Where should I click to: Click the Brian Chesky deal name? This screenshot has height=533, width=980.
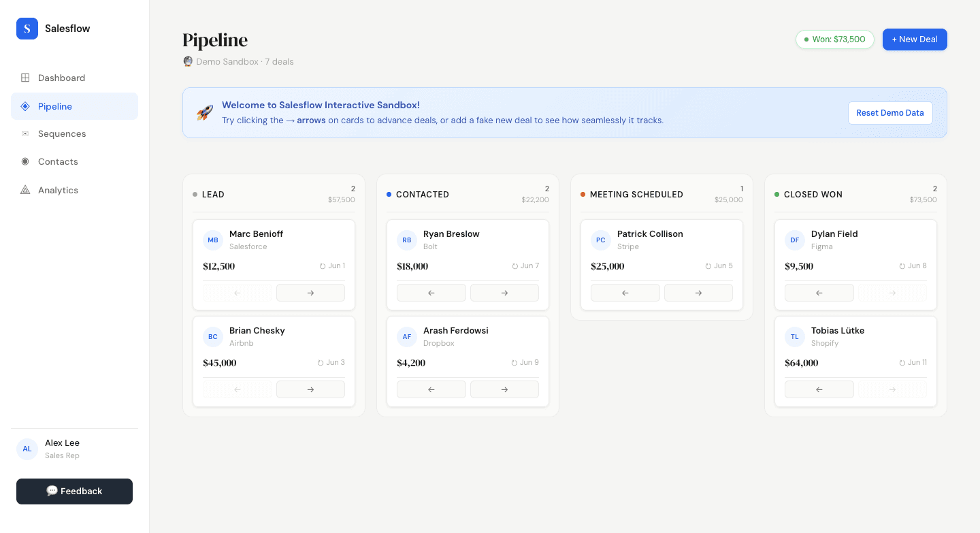click(257, 330)
